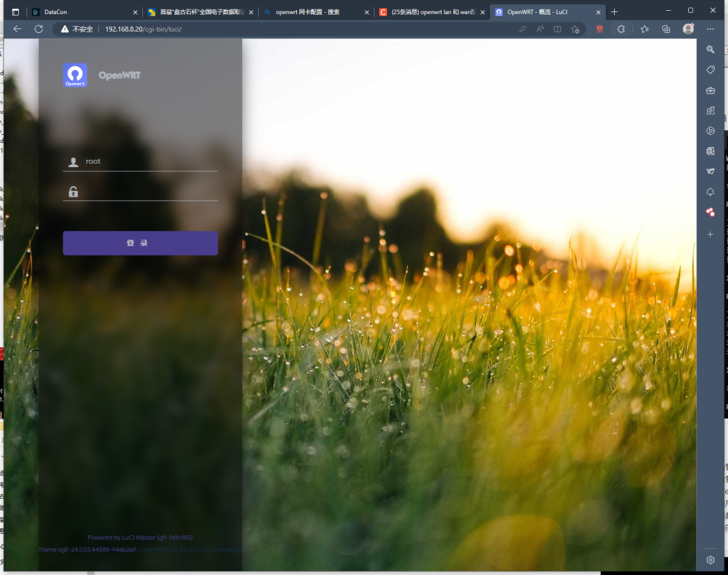Image resolution: width=728 pixels, height=575 pixels.
Task: Open the sidebar Tools briefcase icon
Action: pos(710,90)
